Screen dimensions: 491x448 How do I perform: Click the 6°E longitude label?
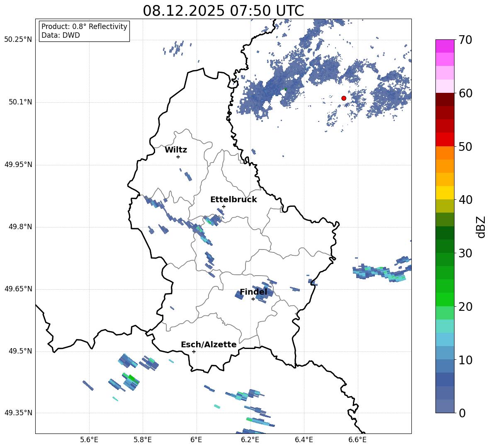[x=196, y=440]
